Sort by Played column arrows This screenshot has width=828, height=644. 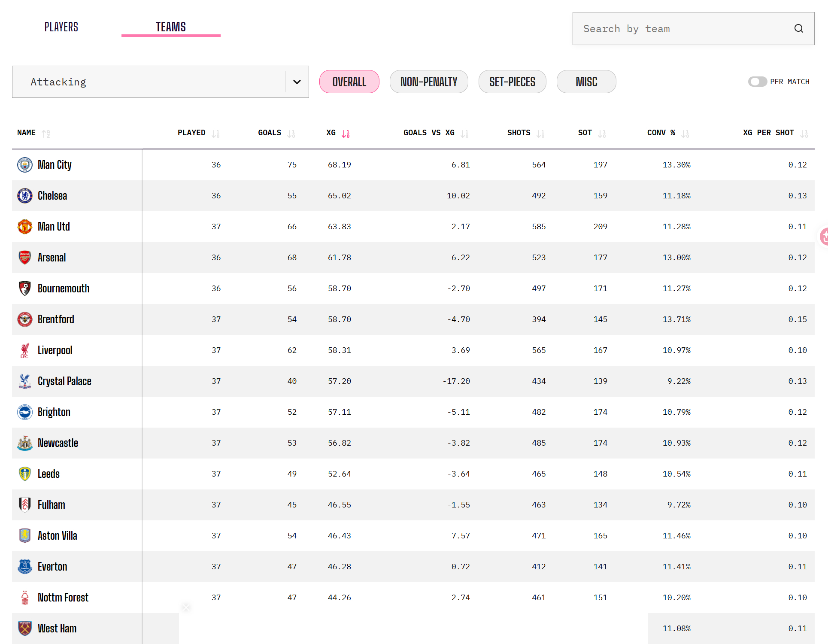tap(215, 134)
